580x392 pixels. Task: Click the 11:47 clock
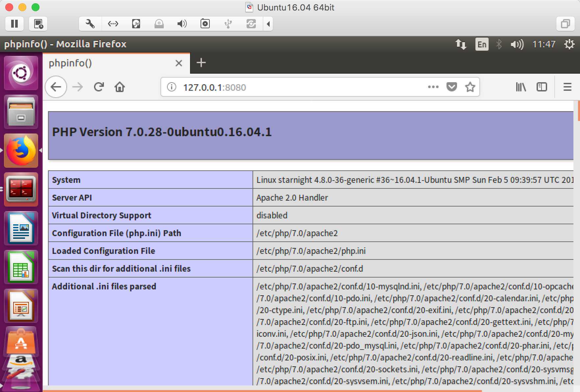tap(544, 44)
